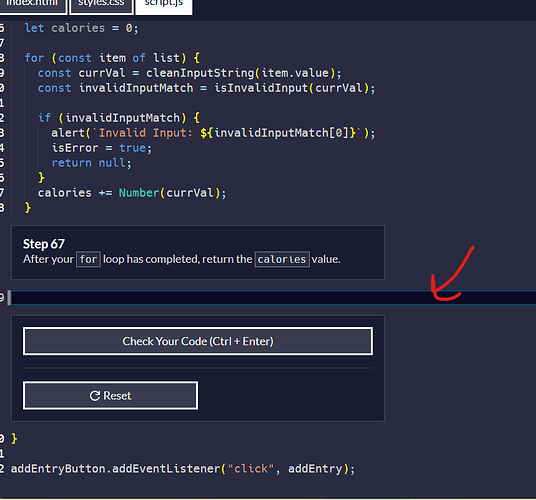Switch to the index.html tab

[32, 6]
